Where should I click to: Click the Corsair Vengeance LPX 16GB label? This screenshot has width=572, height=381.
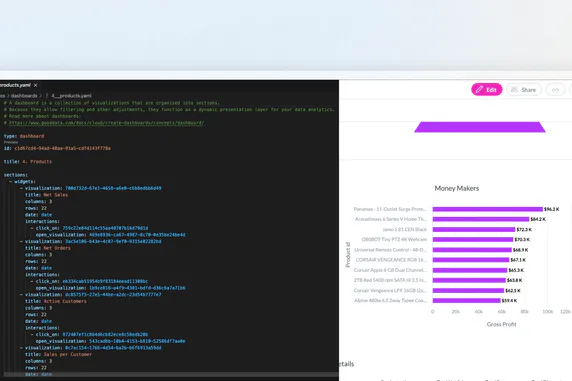390,290
